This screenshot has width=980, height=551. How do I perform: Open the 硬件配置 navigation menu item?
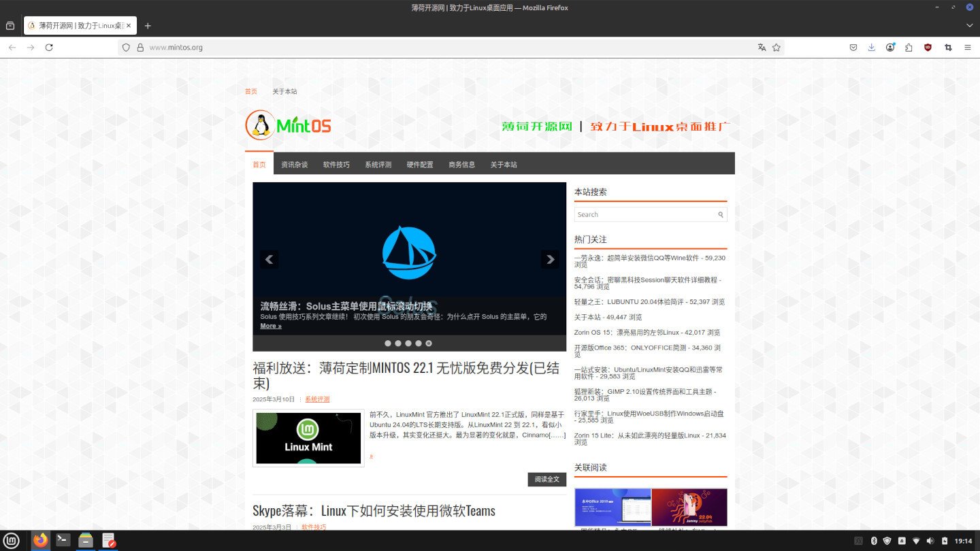(420, 165)
